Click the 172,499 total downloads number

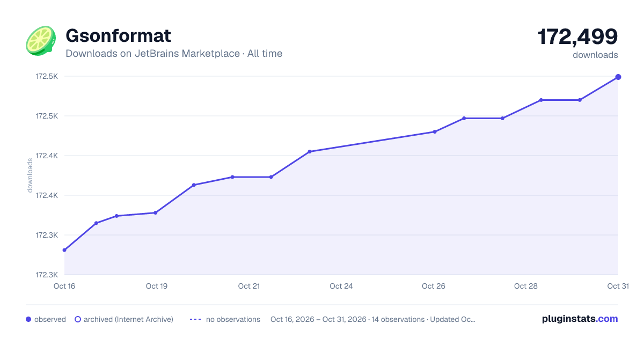[577, 36]
